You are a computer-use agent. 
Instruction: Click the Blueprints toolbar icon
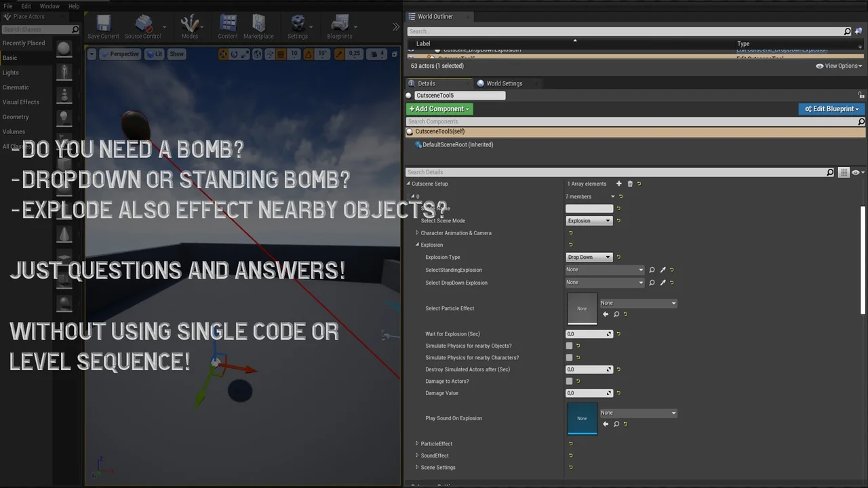point(339,26)
